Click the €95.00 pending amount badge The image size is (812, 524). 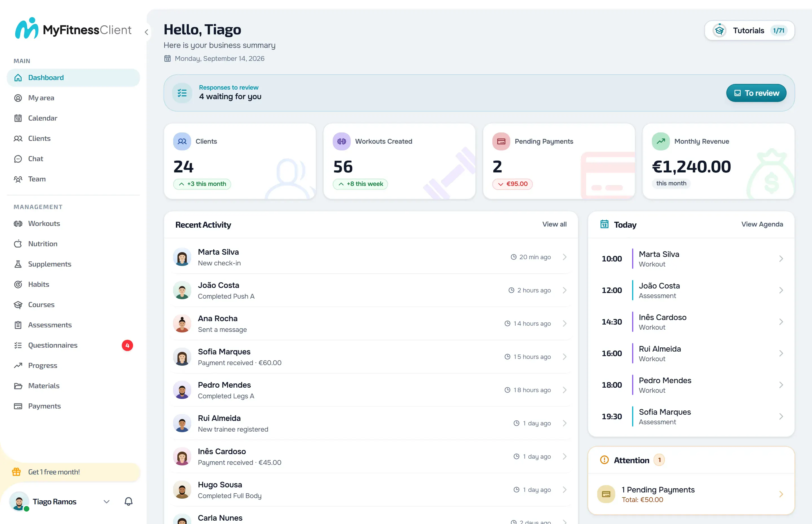(x=512, y=184)
